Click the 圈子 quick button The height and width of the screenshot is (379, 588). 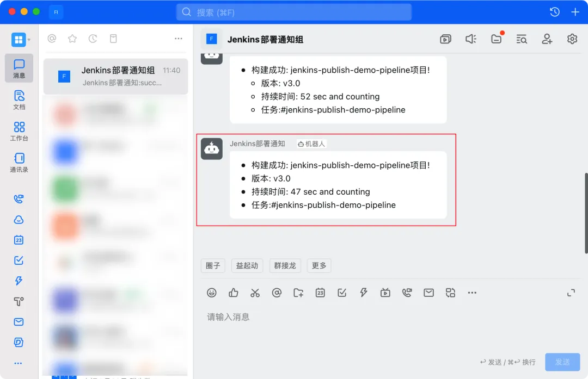213,265
